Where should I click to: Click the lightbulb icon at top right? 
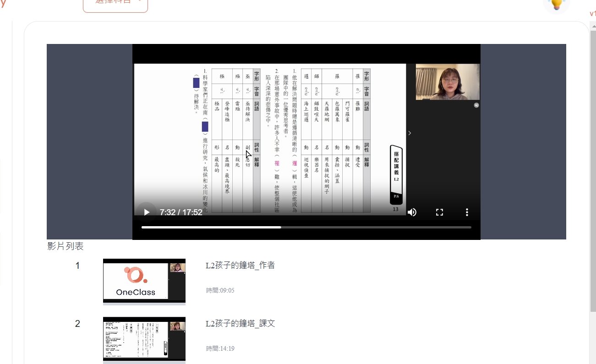(x=556, y=5)
